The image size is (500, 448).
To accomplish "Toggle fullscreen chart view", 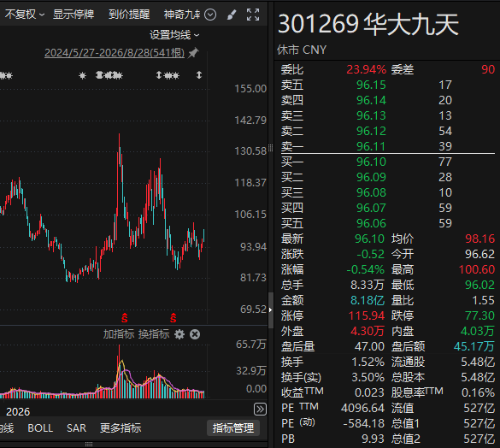I will point(253,15).
